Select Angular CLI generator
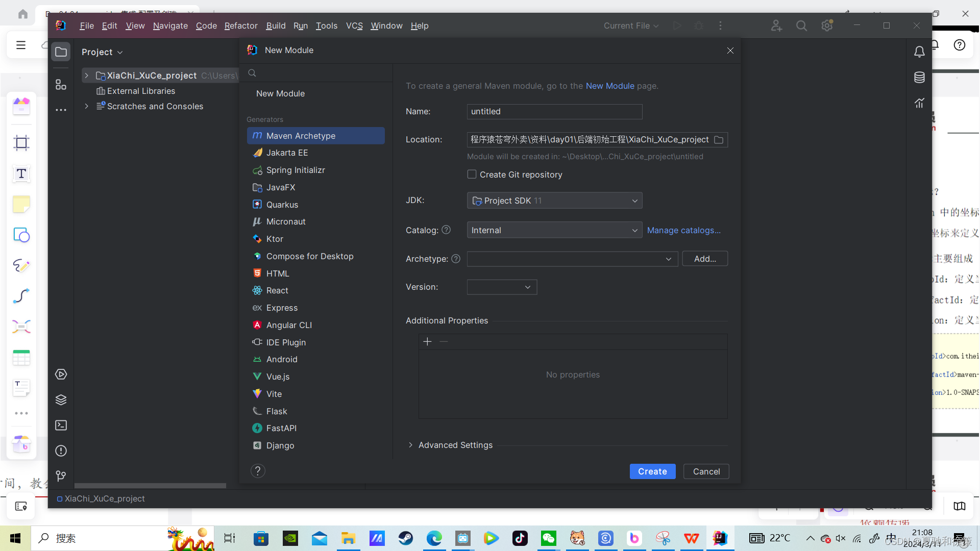The width and height of the screenshot is (980, 551). point(316,325)
